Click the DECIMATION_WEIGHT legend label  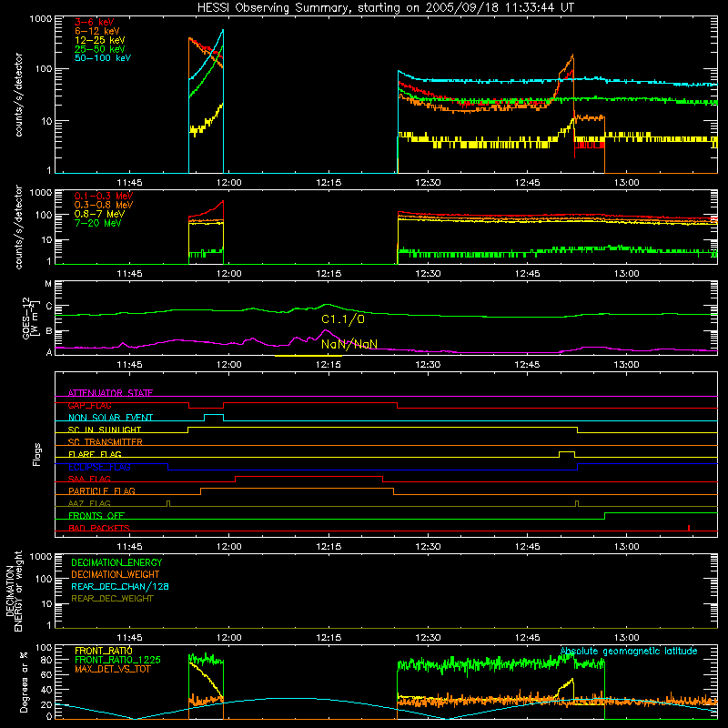[116, 574]
